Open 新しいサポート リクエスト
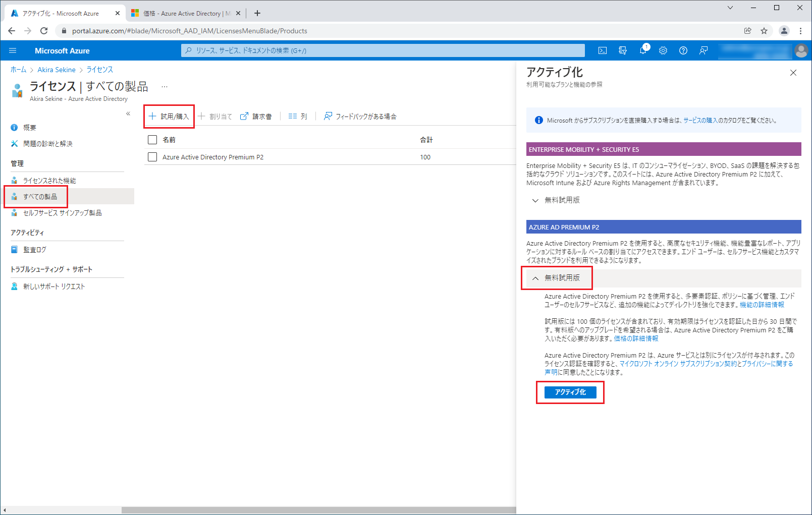This screenshot has width=812, height=515. (54, 287)
